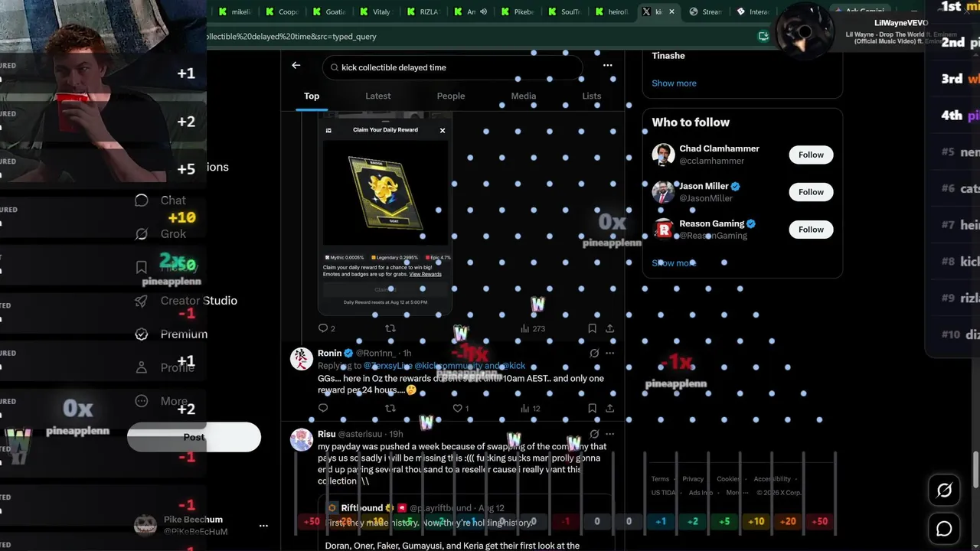The image size is (980, 551).
Task: Switch to the RIZLA browser tab
Action: click(424, 11)
